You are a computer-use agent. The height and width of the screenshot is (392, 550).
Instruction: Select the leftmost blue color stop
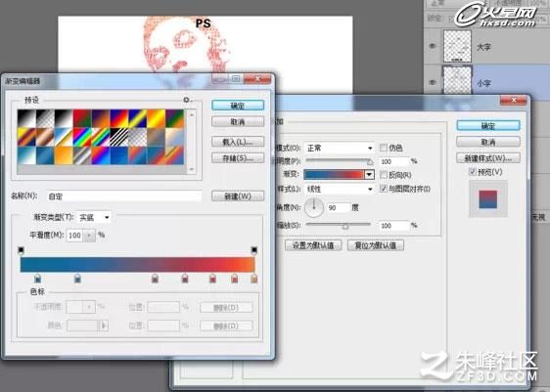(37, 279)
